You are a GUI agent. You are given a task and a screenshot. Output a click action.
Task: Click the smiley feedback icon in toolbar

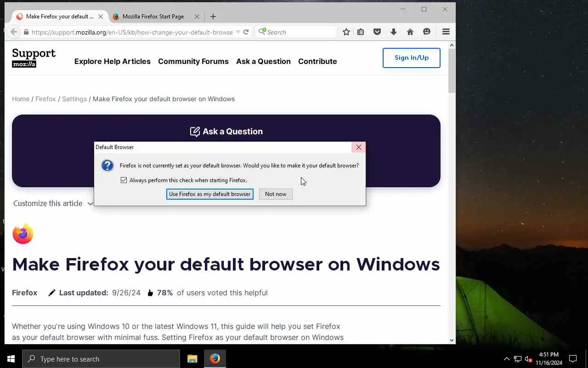click(x=427, y=32)
